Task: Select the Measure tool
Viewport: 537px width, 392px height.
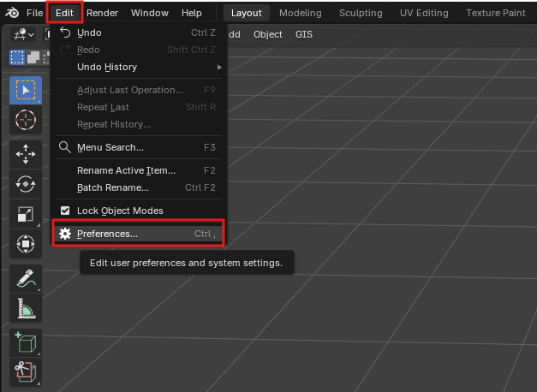Action: [x=26, y=308]
